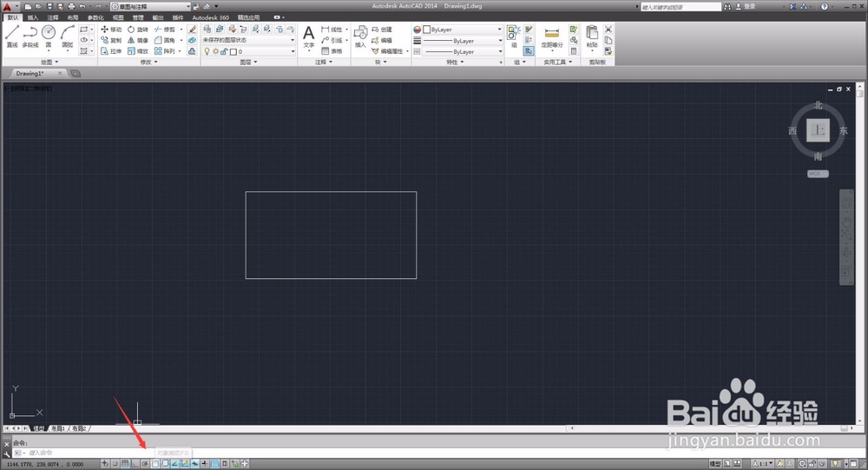868x470 pixels.
Task: Click the Erase pencil icon in Modify panel
Action: click(x=192, y=30)
